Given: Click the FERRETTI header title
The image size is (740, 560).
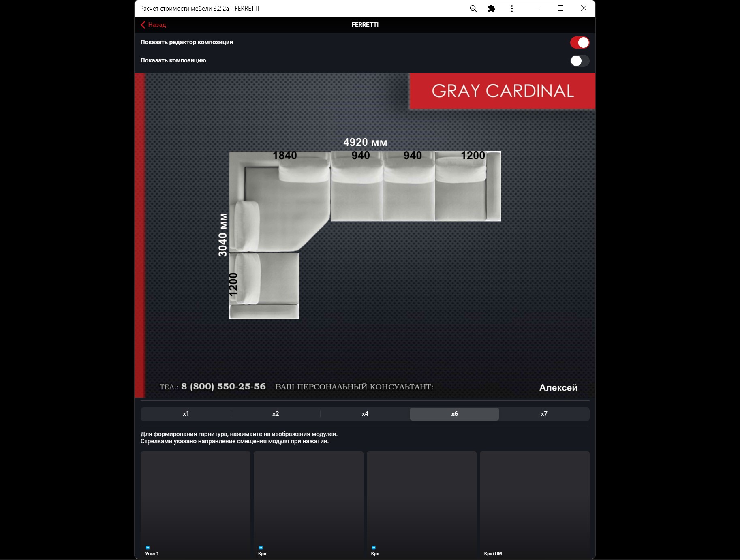Looking at the screenshot, I should coord(365,25).
